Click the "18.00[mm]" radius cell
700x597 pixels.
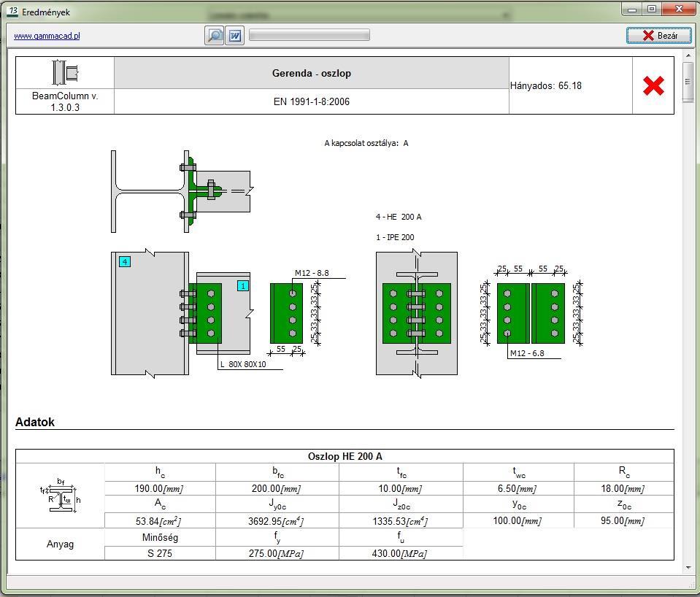point(623,488)
